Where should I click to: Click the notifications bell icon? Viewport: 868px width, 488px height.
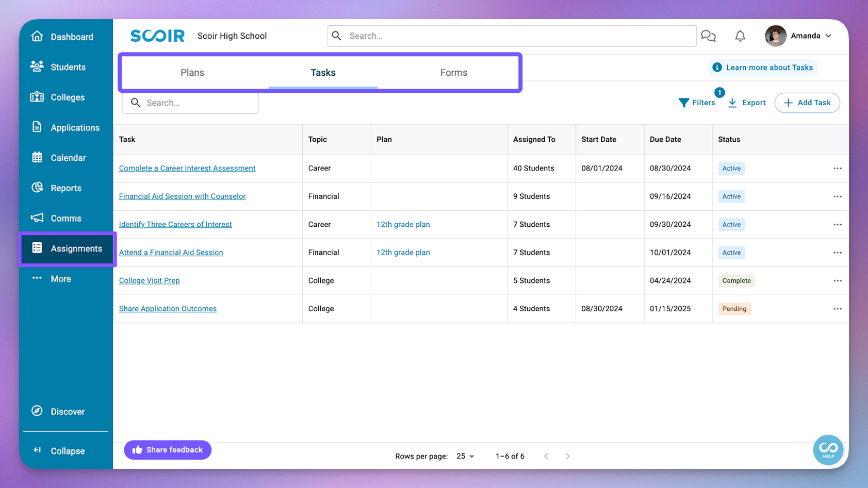[740, 36]
